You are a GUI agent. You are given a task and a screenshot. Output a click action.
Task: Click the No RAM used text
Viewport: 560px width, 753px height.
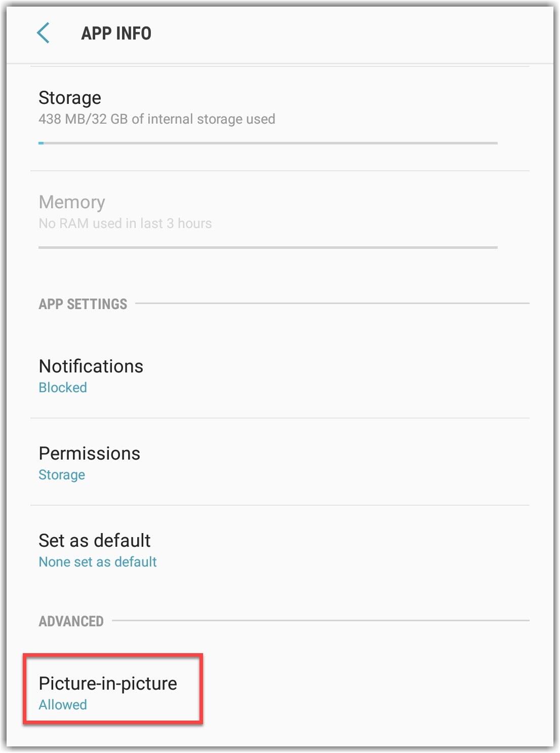coord(125,223)
